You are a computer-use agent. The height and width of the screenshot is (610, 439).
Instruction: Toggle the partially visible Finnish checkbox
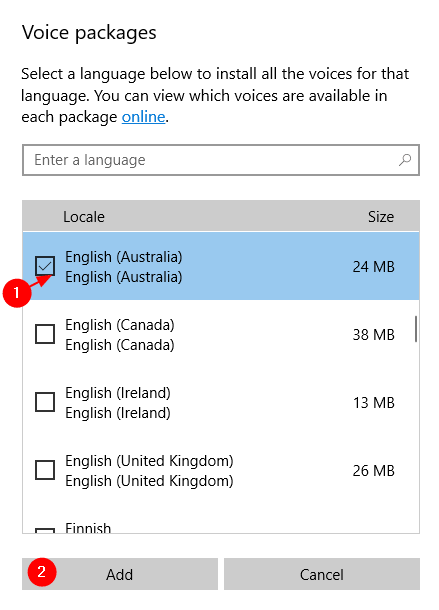pos(45,530)
